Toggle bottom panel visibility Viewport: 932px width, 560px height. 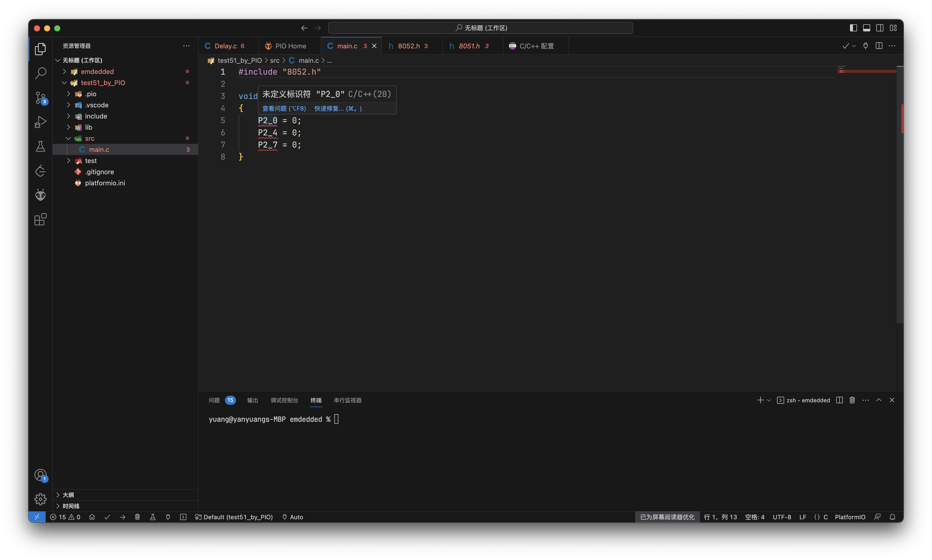pos(866,28)
